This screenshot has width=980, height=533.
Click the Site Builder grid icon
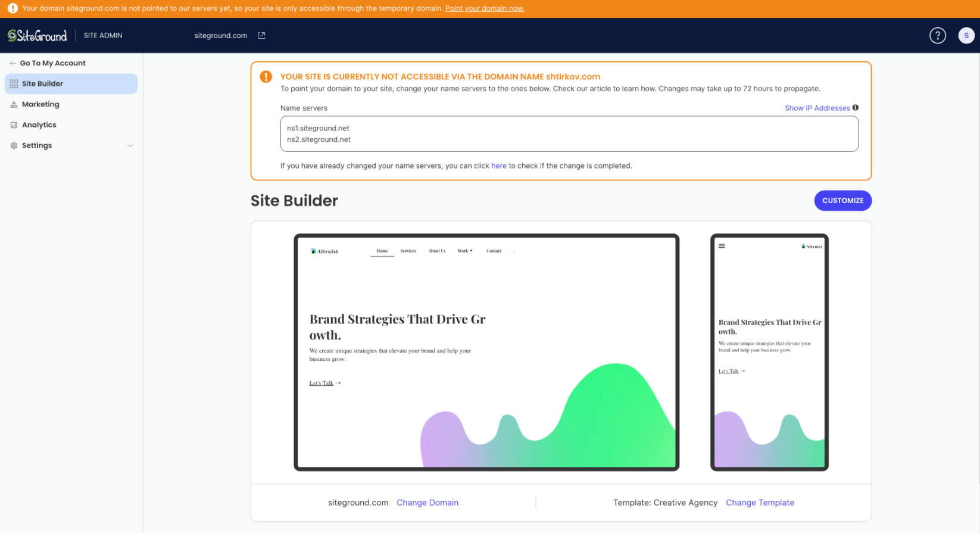14,84
